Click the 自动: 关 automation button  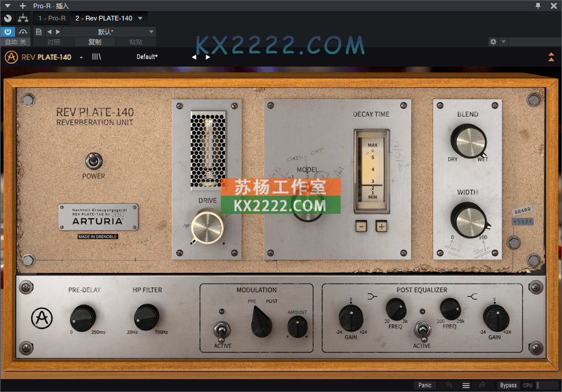(16, 42)
